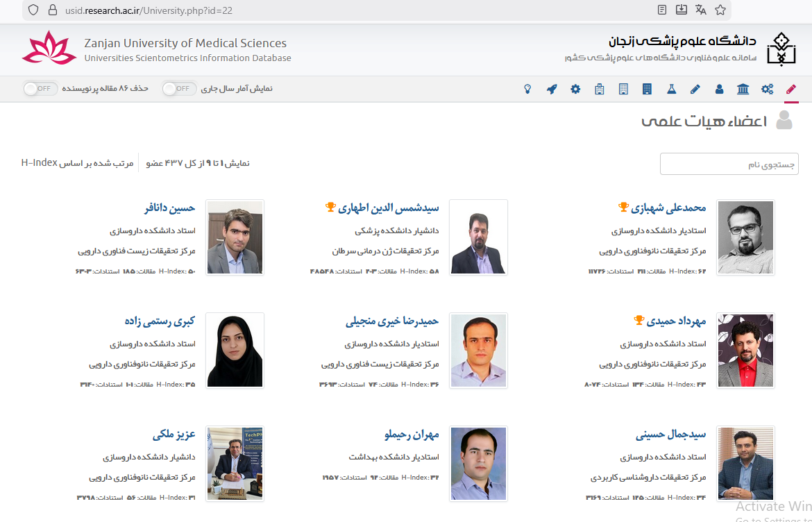Toggle نمایش آمار سال جاری switch

coord(179,89)
